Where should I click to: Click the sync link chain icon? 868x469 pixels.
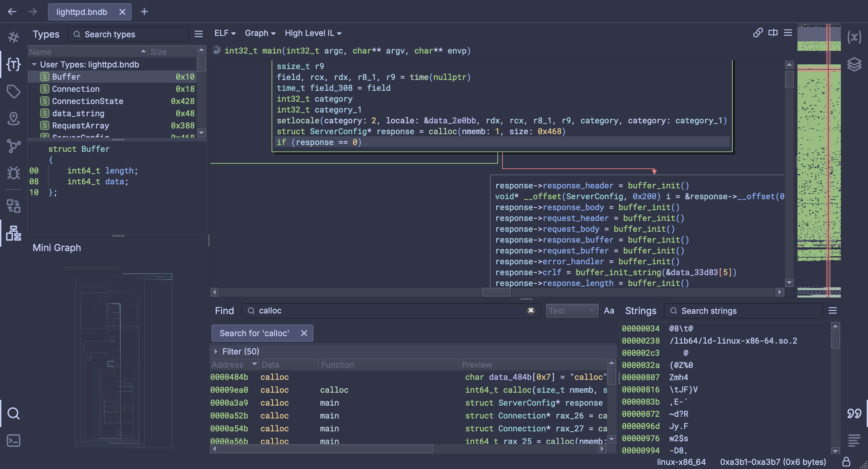tap(758, 33)
